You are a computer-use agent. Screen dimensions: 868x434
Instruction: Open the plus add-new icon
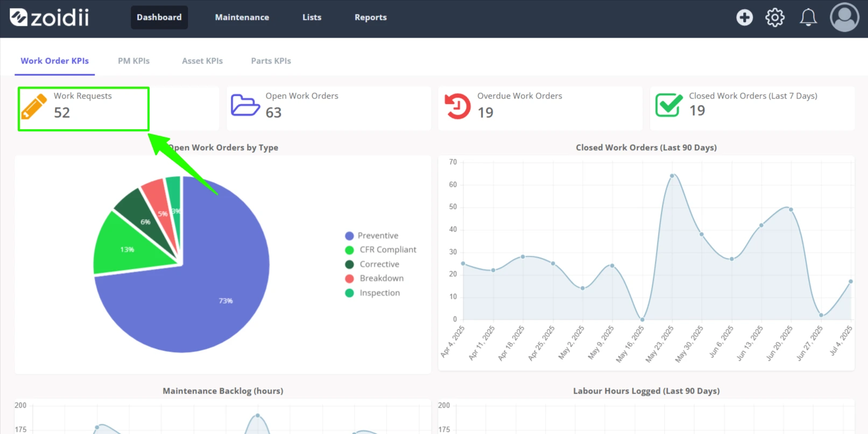(744, 18)
